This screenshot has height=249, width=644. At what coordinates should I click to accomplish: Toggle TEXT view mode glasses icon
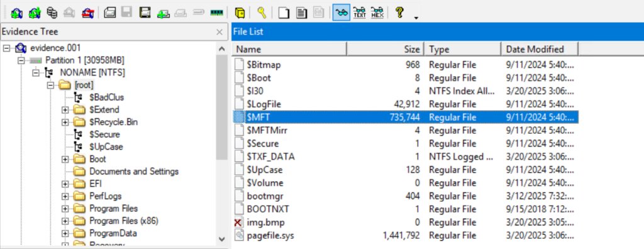coord(359,13)
